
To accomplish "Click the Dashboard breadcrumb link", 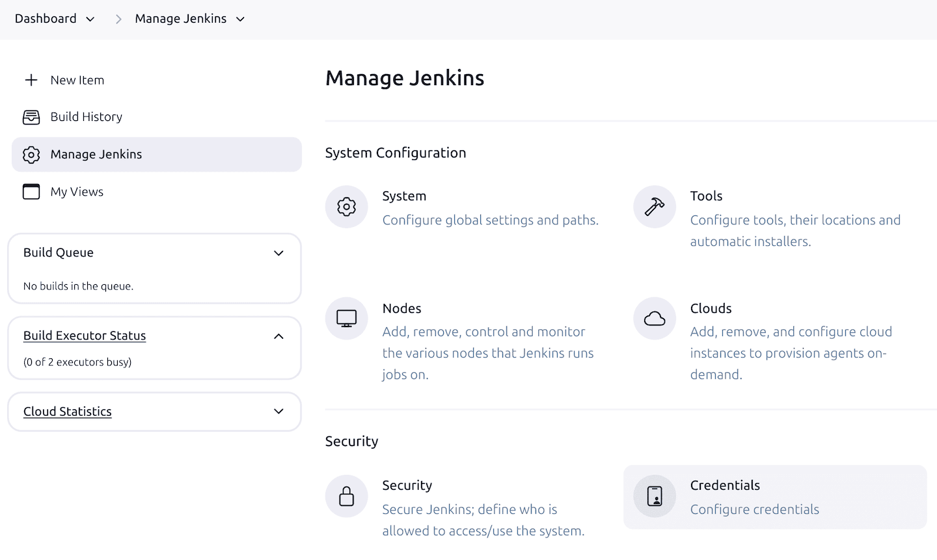I will tap(46, 19).
